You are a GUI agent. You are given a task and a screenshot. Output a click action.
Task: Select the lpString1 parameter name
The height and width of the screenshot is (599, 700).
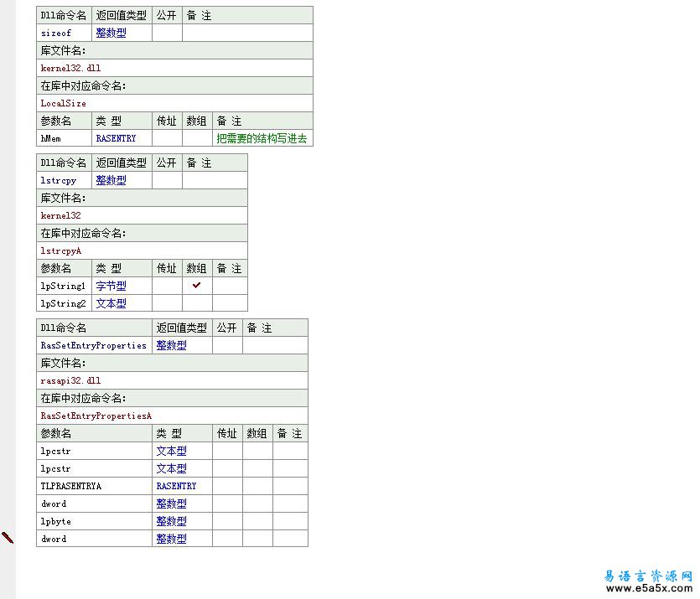63,286
